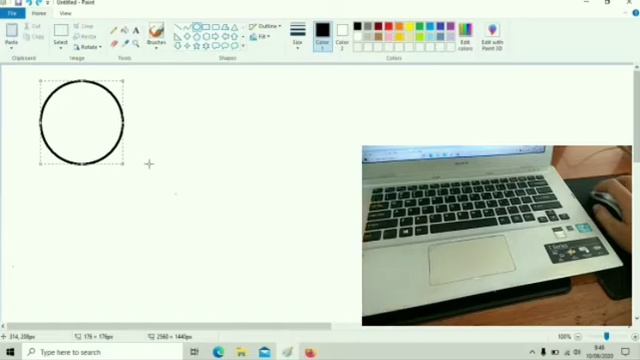Viewport: 640px width, 360px height.
Task: Select the Eraser tool
Action: pos(114,44)
